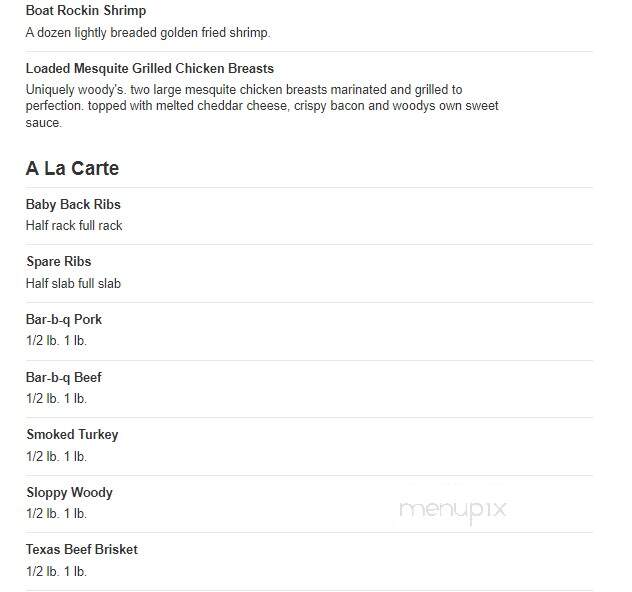The image size is (632, 592).
Task: Open the Bar-b-q Pork item
Action: 64,320
